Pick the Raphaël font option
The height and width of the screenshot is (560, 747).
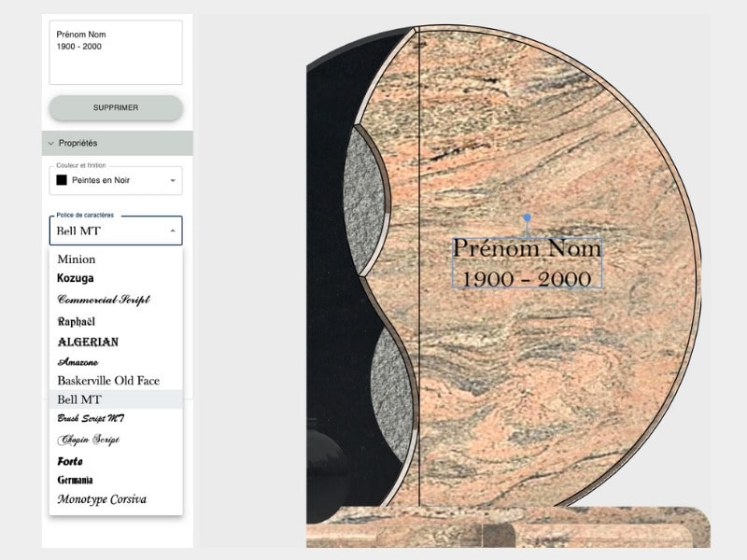click(116, 321)
